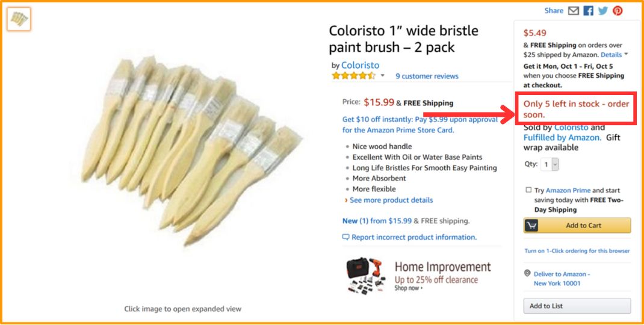Image resolution: width=644 pixels, height=325 pixels.
Task: Click the star rating icons
Action: [354, 76]
